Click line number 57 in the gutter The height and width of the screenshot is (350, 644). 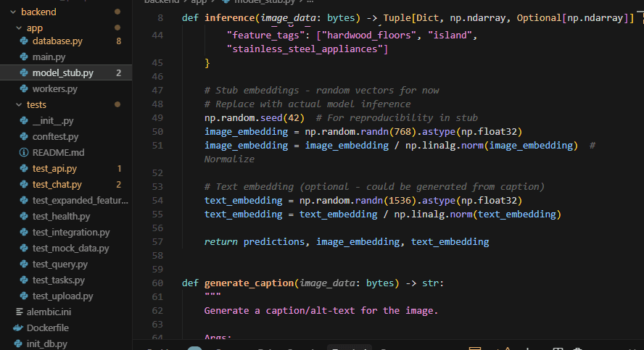(x=157, y=242)
